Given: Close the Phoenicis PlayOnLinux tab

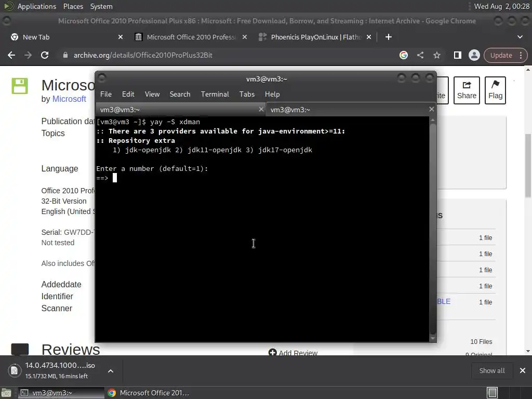Looking at the screenshot, I should click(x=369, y=37).
